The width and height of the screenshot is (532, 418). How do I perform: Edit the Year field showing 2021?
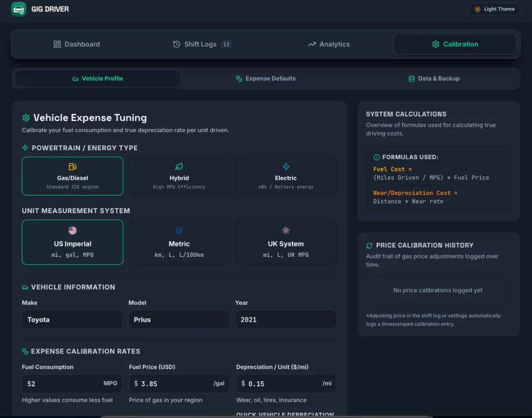[x=286, y=320]
